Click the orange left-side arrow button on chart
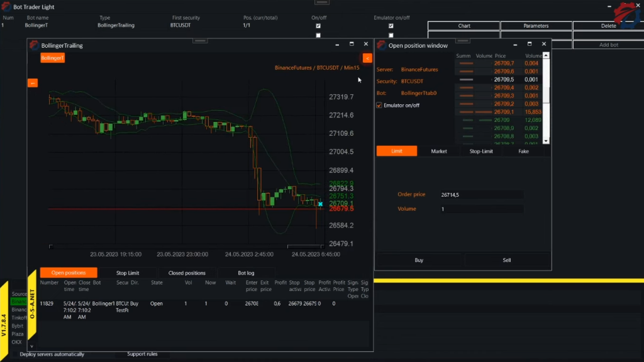 33,82
